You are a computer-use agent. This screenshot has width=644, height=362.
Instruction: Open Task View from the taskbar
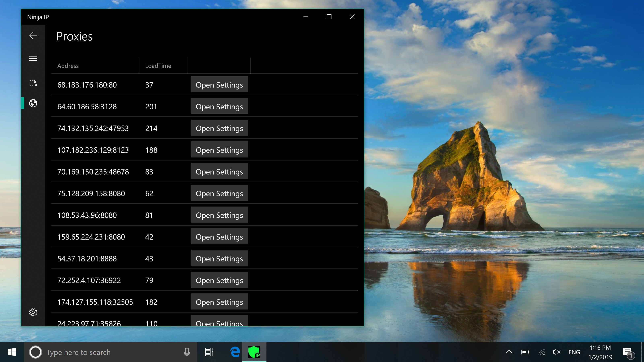(x=209, y=352)
